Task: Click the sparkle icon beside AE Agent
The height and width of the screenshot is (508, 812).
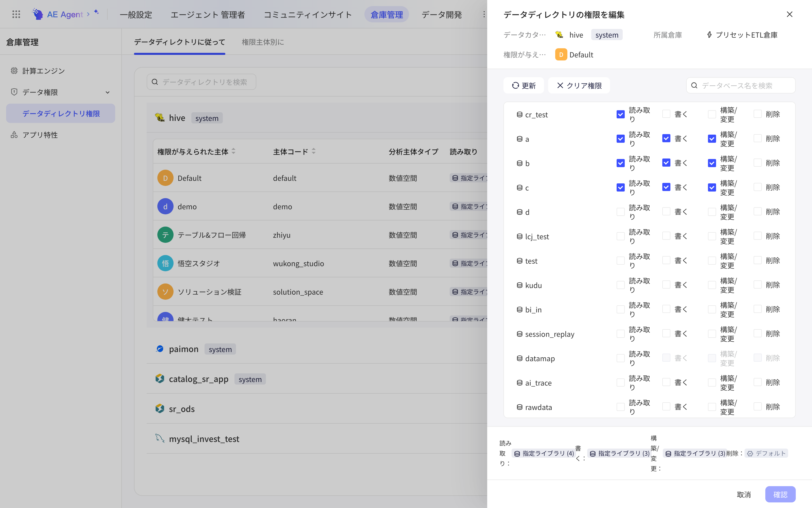Action: point(96,12)
